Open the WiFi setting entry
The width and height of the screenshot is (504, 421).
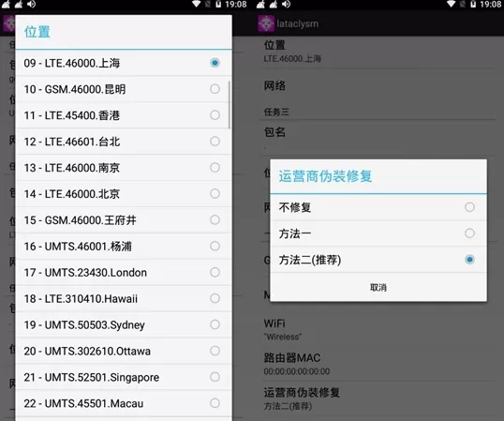pos(379,329)
